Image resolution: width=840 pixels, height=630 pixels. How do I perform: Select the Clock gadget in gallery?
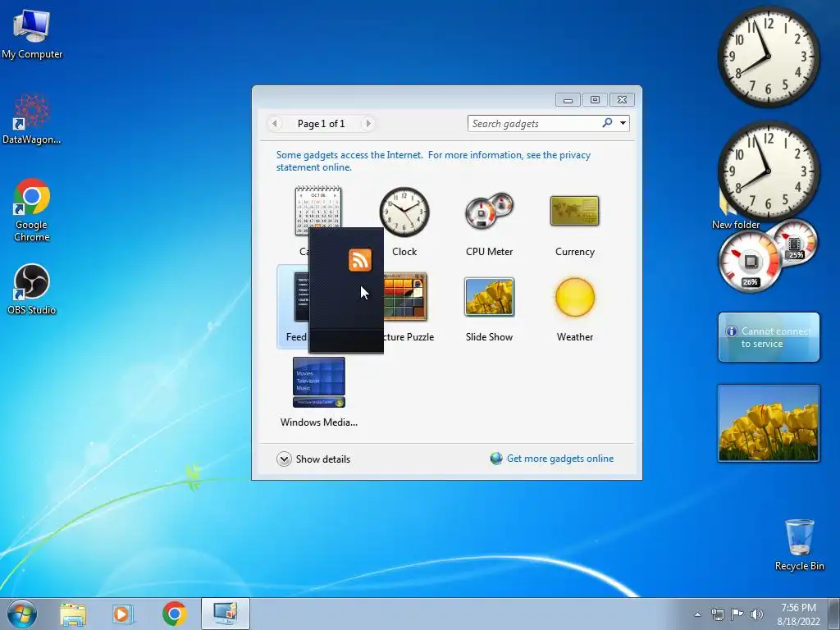404,212
